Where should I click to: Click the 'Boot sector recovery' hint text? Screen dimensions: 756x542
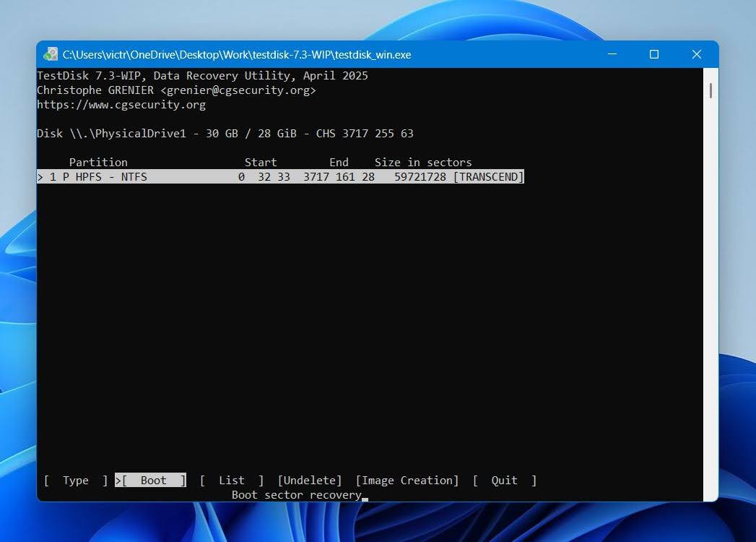[x=297, y=495]
